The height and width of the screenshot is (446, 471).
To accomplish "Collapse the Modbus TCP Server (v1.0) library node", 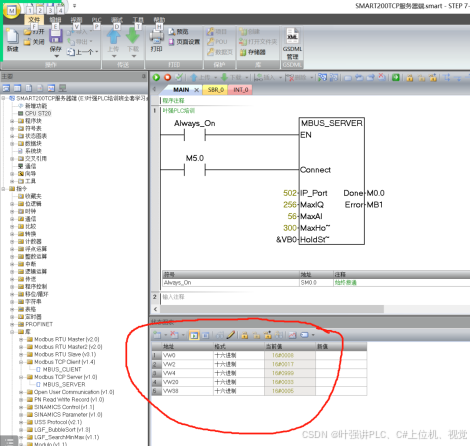I will coord(21,377).
